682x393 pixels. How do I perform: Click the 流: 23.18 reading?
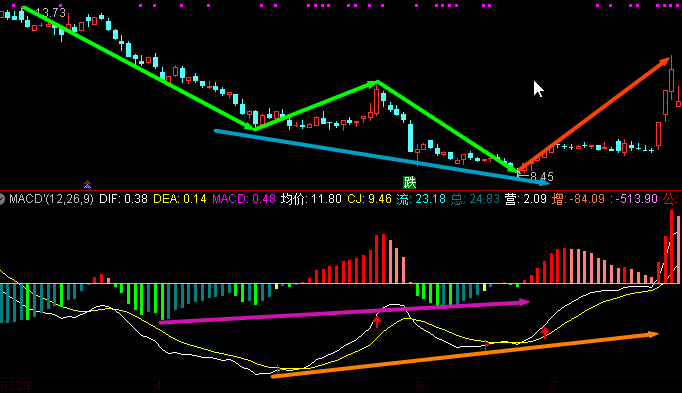tap(421, 199)
